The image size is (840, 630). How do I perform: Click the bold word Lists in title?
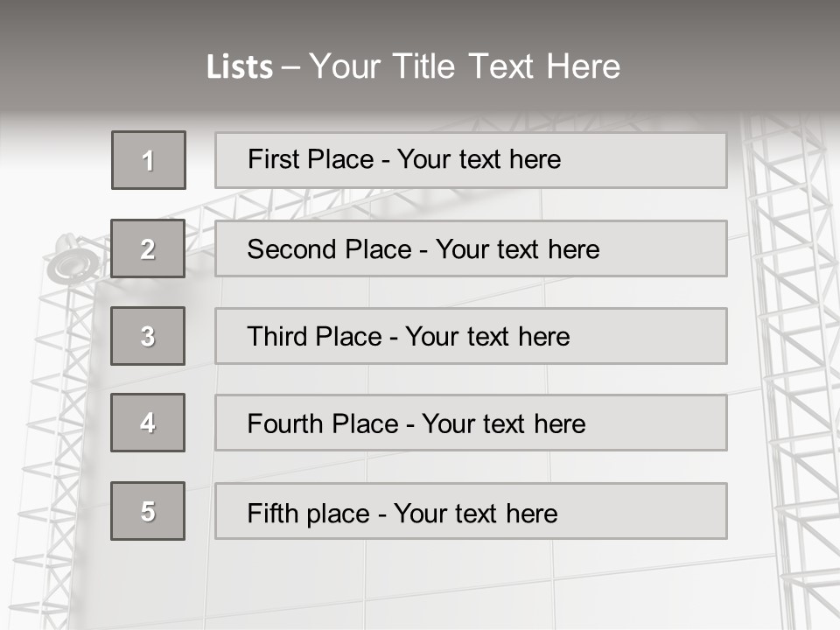[240, 67]
